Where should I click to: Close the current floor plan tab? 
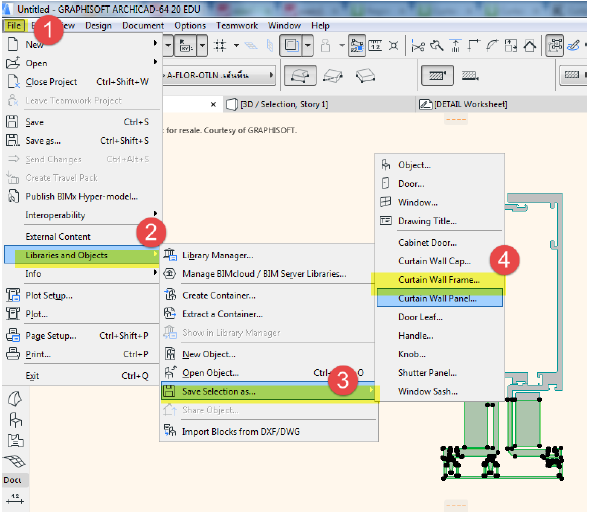tap(213, 104)
